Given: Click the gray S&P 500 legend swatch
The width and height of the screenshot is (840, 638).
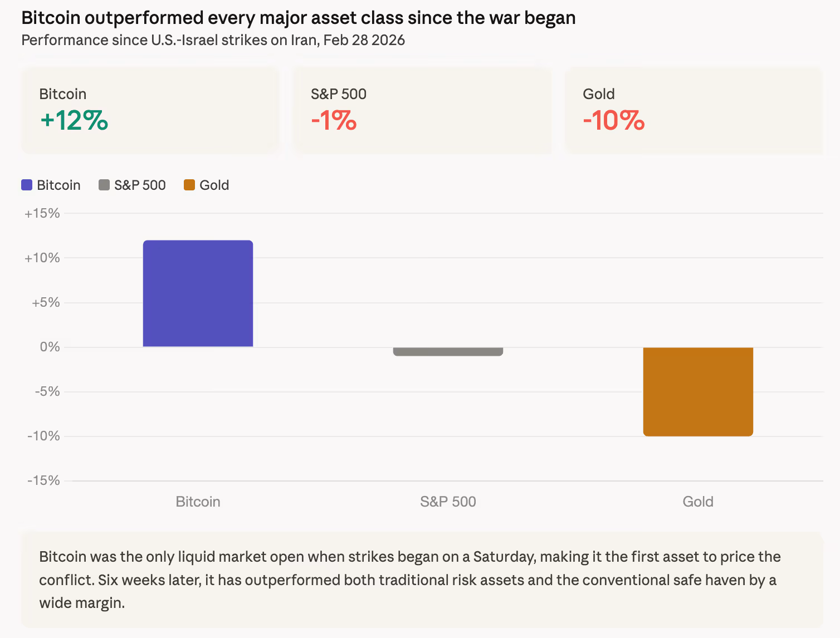Looking at the screenshot, I should (104, 185).
